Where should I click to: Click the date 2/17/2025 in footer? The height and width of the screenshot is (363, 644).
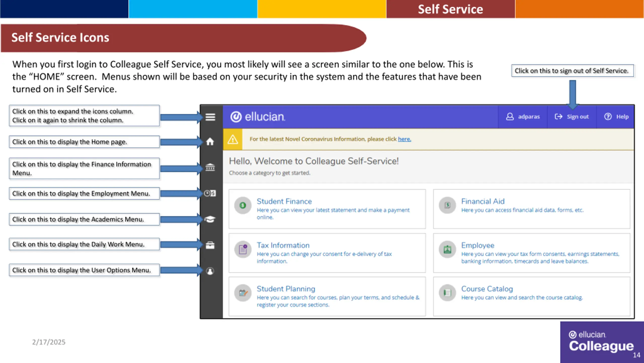(x=49, y=342)
